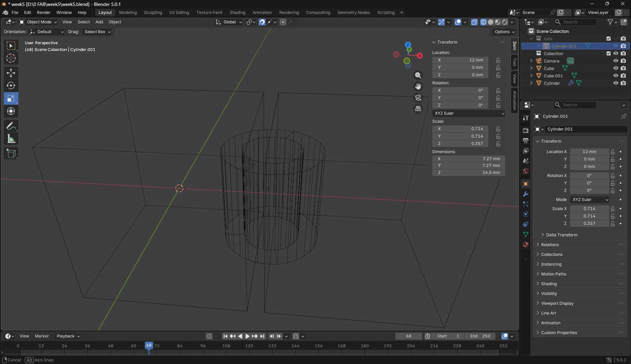Switch to the Sculpting workspace tab
Screen dimensions: 631x364
click(x=153, y=13)
